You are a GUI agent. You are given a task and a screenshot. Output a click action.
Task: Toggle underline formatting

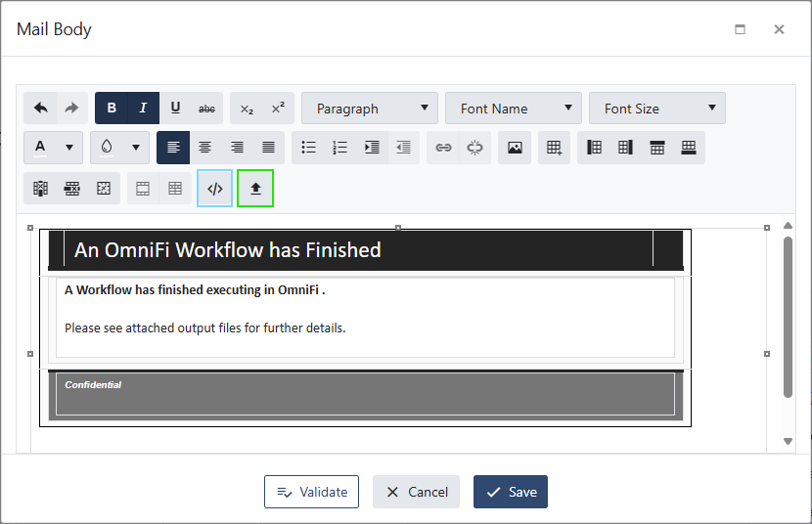point(175,109)
